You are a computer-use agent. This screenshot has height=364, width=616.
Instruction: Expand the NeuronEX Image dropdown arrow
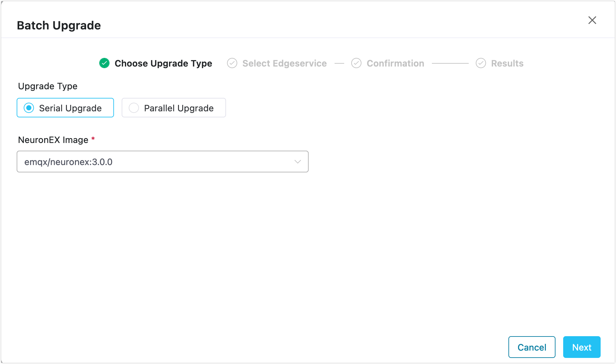click(x=298, y=162)
